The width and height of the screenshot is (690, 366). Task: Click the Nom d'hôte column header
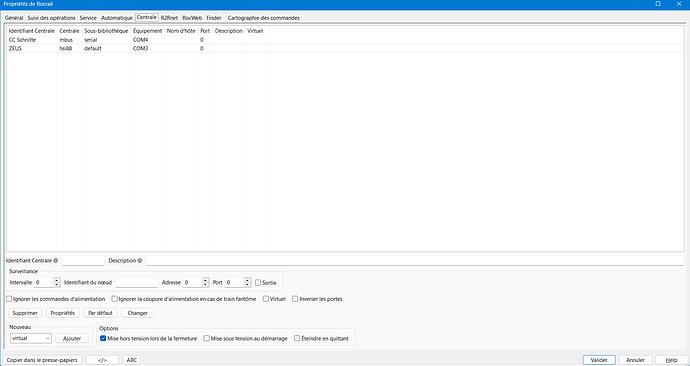[x=181, y=31]
